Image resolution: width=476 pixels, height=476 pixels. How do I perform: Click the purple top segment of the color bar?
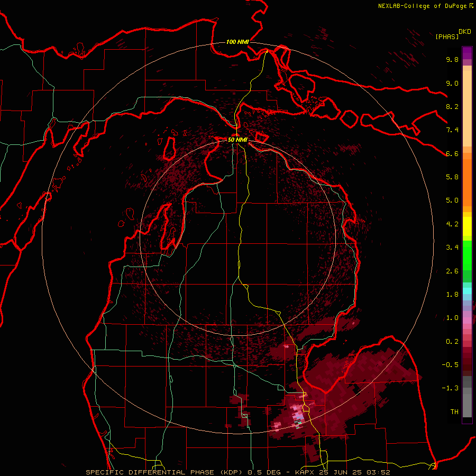(x=467, y=53)
